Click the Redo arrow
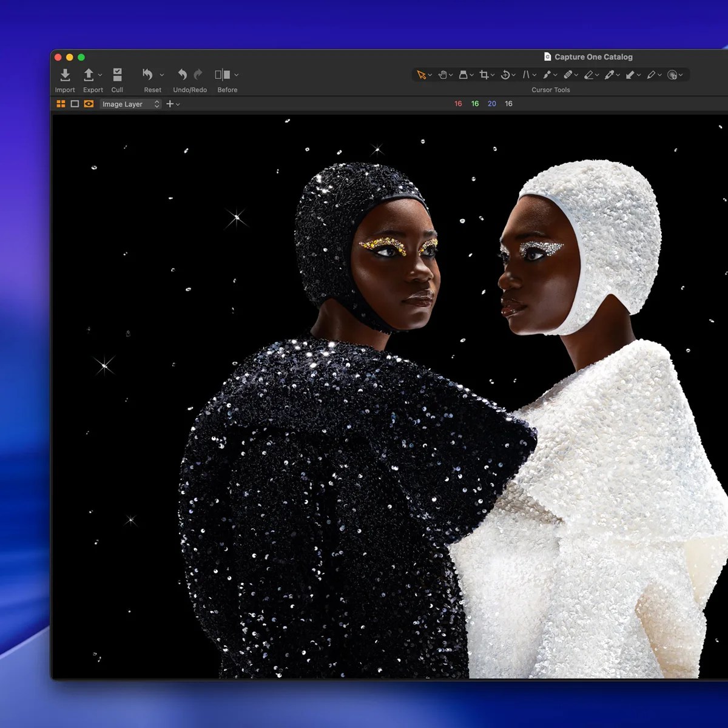 (x=198, y=74)
